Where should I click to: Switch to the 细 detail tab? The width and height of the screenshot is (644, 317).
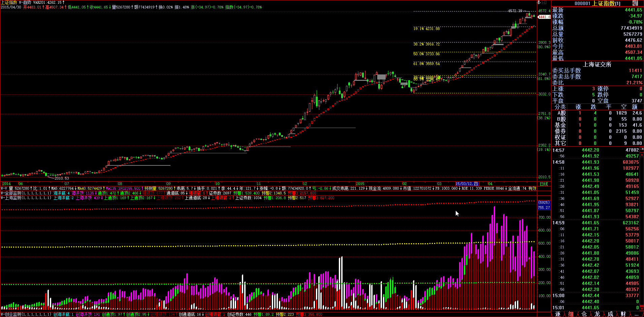(571, 314)
